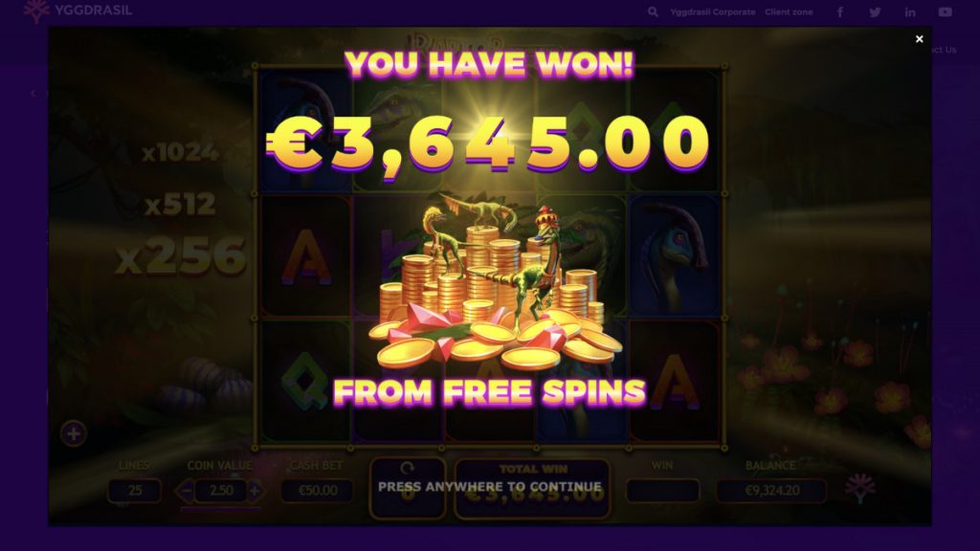Click Press Anywhere To Continue text

[489, 486]
